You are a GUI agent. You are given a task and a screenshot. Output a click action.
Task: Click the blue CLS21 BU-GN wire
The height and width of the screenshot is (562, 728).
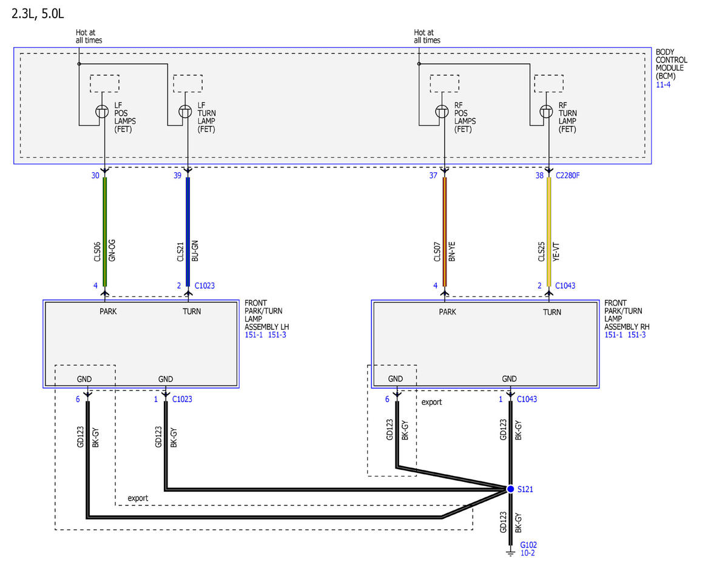(x=187, y=231)
